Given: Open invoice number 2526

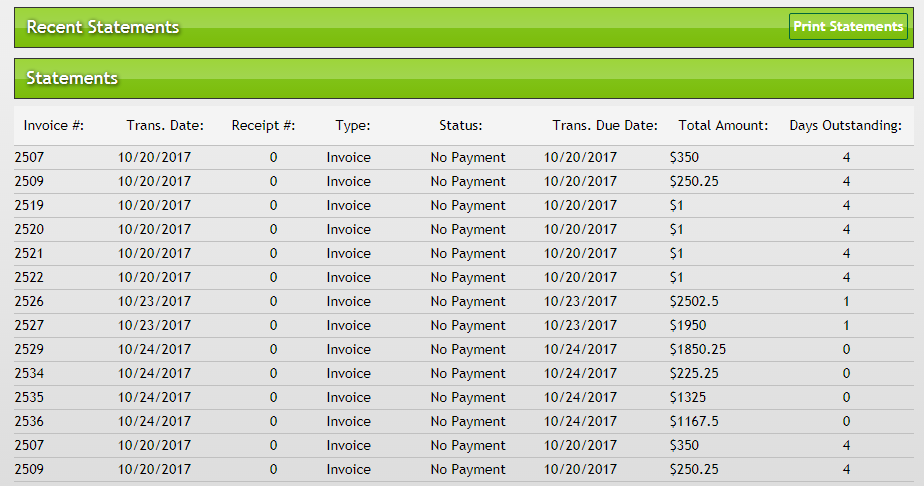Looking at the screenshot, I should (30, 302).
